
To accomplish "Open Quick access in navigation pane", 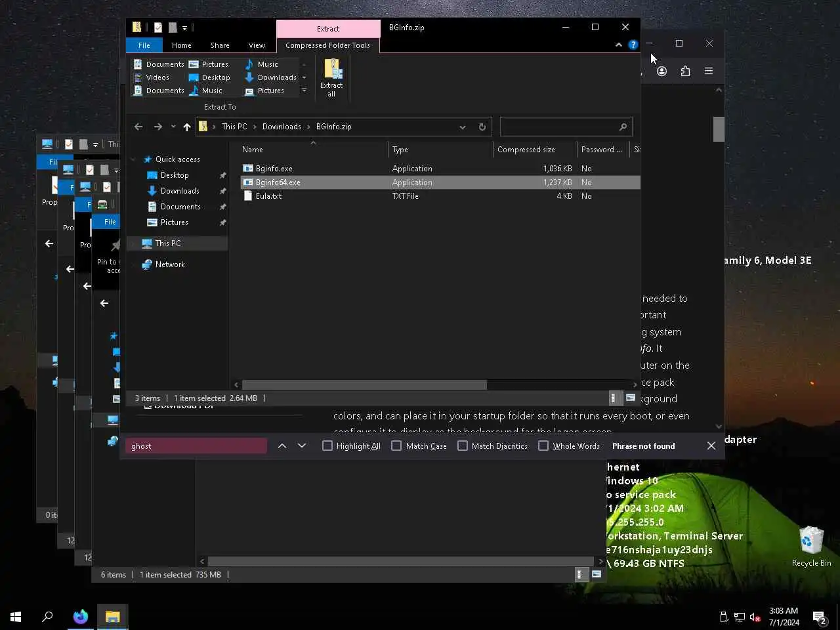I will tap(177, 159).
